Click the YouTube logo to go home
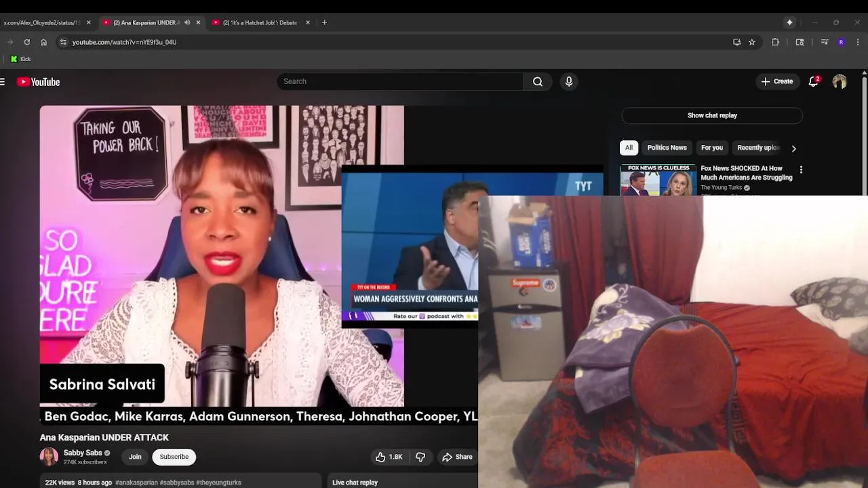Viewport: 868px width, 488px height. point(39,82)
